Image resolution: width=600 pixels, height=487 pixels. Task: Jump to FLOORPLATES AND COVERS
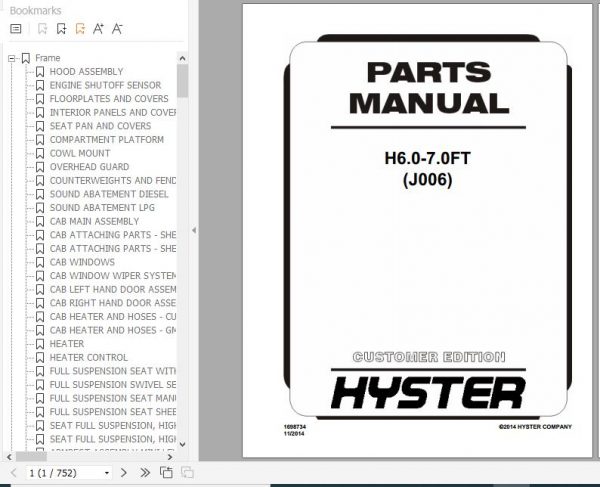pyautogui.click(x=109, y=99)
